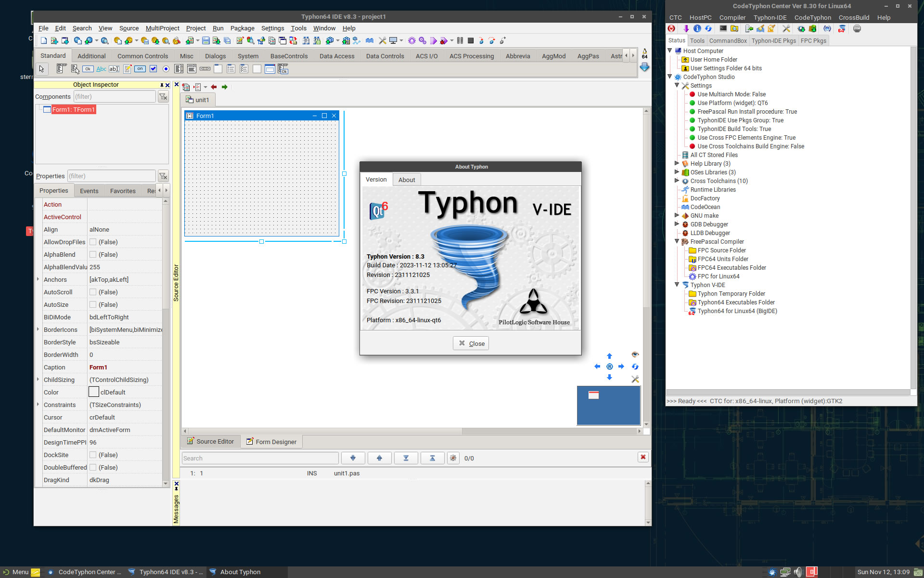Image resolution: width=924 pixels, height=578 pixels.
Task: Click the find-next down arrow button
Action: [x=353, y=458]
